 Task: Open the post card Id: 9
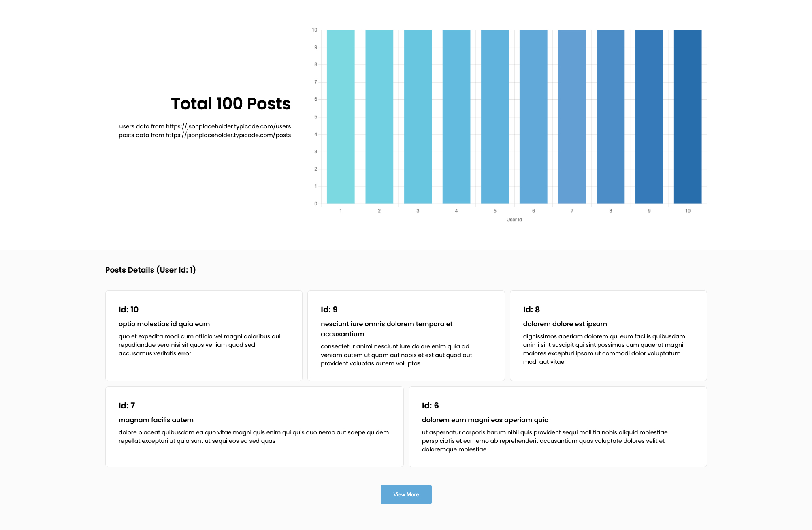406,336
